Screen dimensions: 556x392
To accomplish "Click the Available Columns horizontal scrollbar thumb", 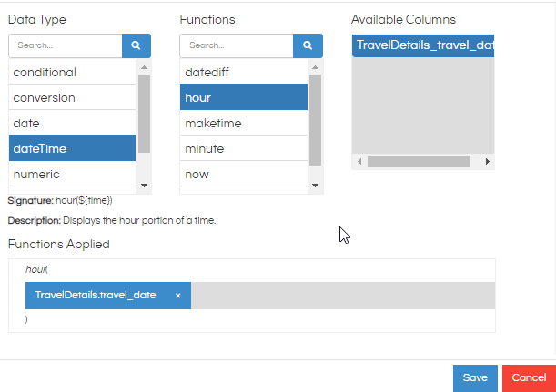I will [x=419, y=162].
